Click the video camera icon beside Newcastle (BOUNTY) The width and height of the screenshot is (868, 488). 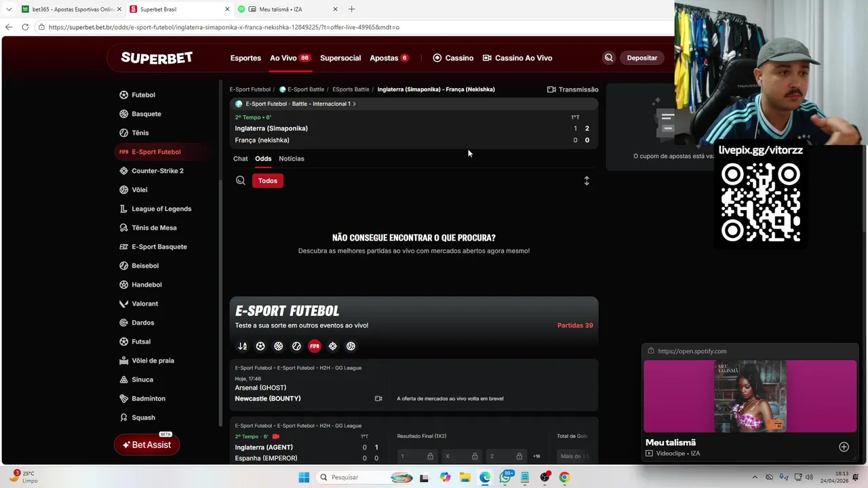[378, 399]
